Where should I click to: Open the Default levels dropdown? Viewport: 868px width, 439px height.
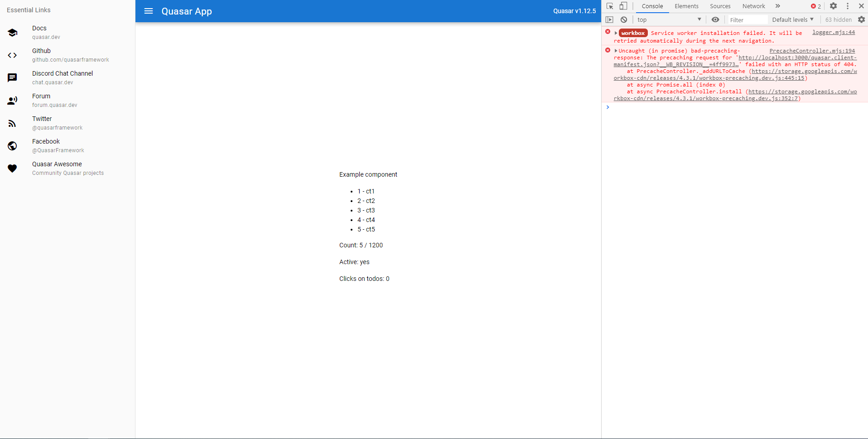pos(793,19)
